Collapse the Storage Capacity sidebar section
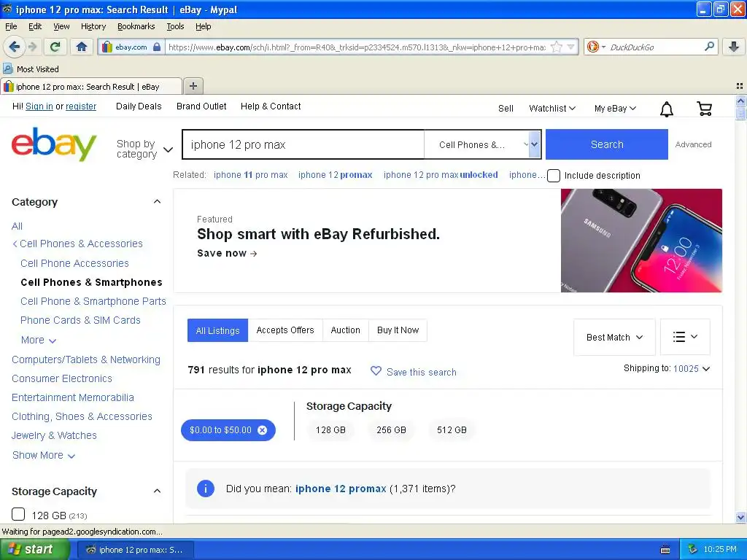The width and height of the screenshot is (747, 560). point(158,491)
